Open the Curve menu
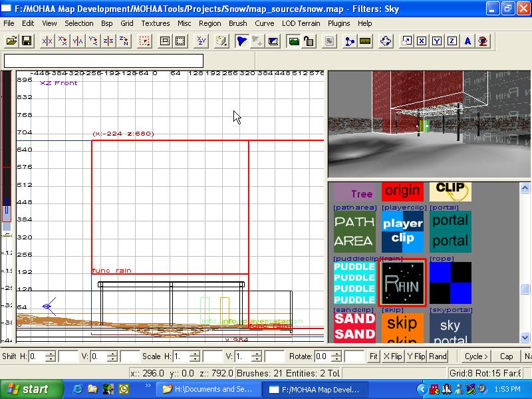This screenshot has height=399, width=532. 264,23
